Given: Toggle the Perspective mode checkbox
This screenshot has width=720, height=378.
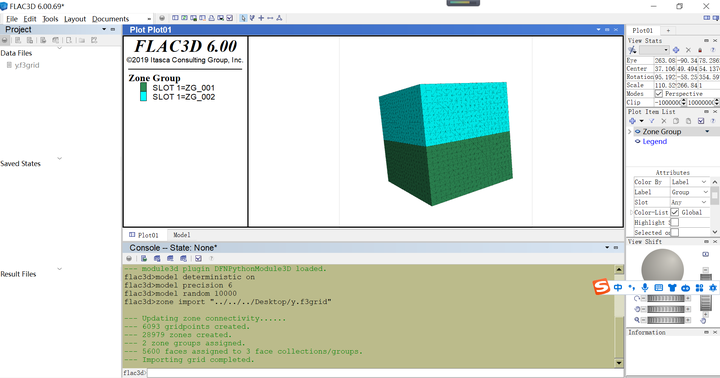Looking at the screenshot, I should pyautogui.click(x=659, y=94).
